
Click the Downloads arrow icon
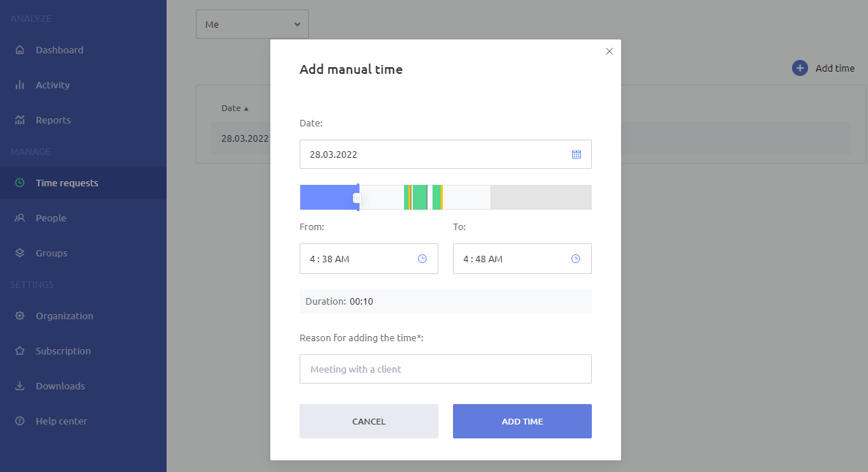[x=20, y=386]
